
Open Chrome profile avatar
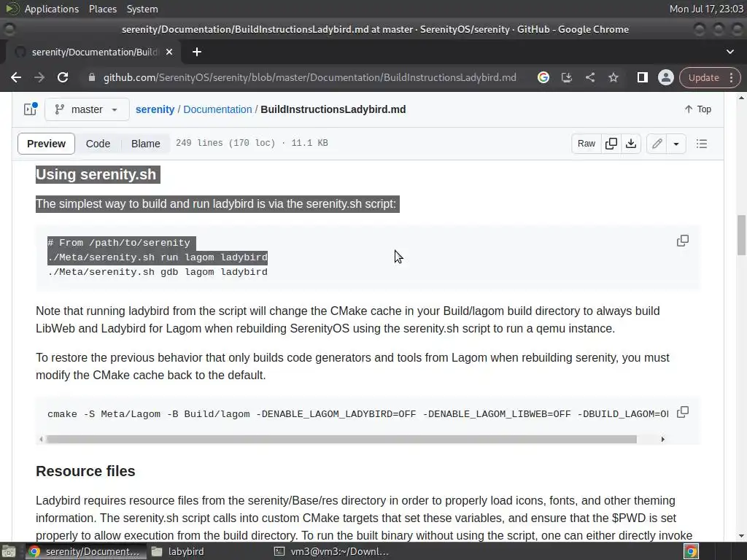(665, 77)
